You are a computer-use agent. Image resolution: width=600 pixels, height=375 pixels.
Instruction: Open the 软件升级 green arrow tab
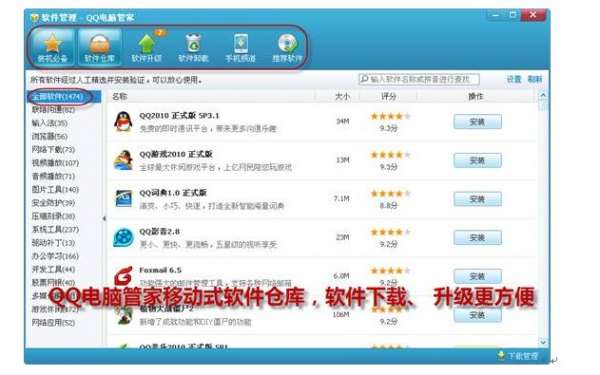point(147,47)
